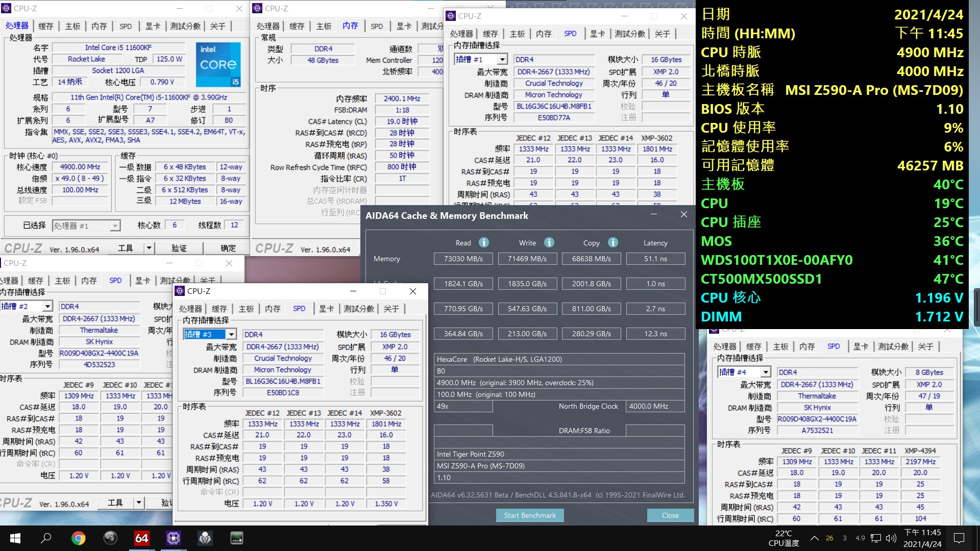The image size is (980, 551).
Task: Click memory Latency value 51.1 ns
Action: tap(655, 259)
